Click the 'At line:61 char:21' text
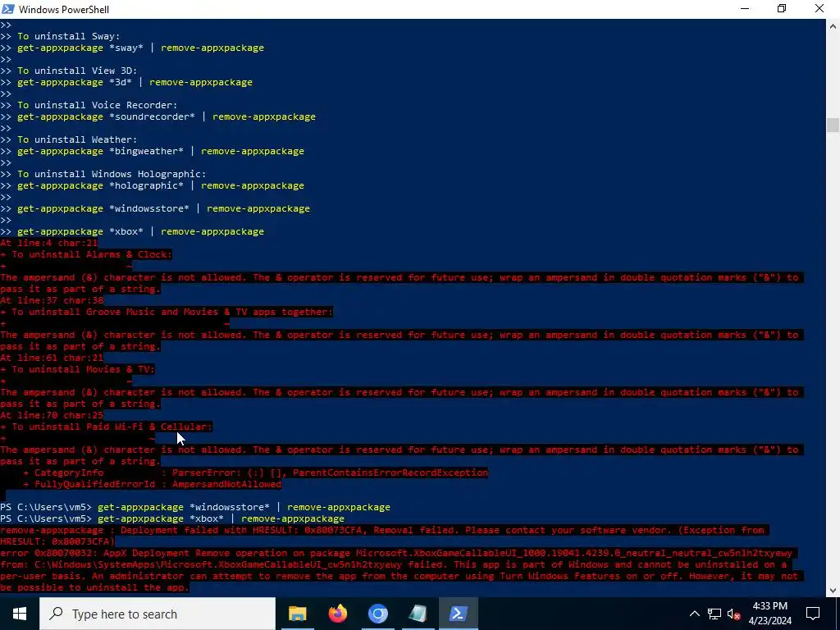 click(52, 358)
